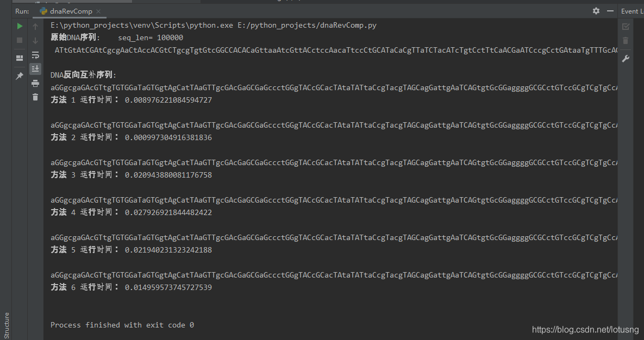Pin the Run tab
The image size is (644, 340).
tap(20, 76)
